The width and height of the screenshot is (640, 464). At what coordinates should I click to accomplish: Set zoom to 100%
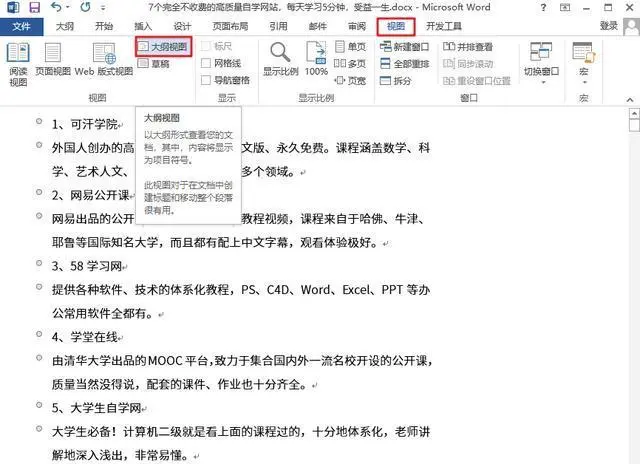(x=316, y=60)
